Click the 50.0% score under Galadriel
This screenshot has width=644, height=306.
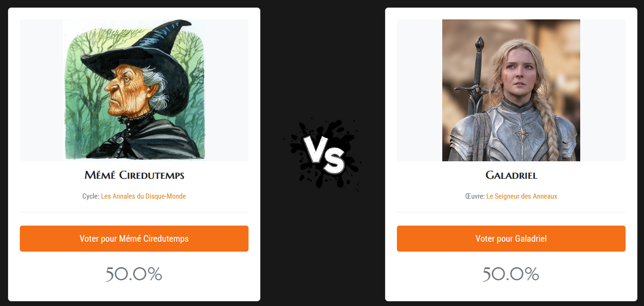(x=511, y=274)
